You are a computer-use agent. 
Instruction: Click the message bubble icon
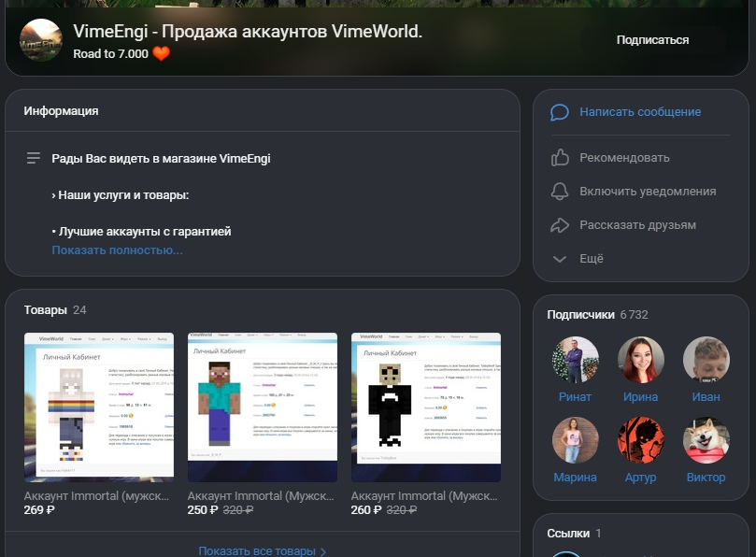[560, 112]
